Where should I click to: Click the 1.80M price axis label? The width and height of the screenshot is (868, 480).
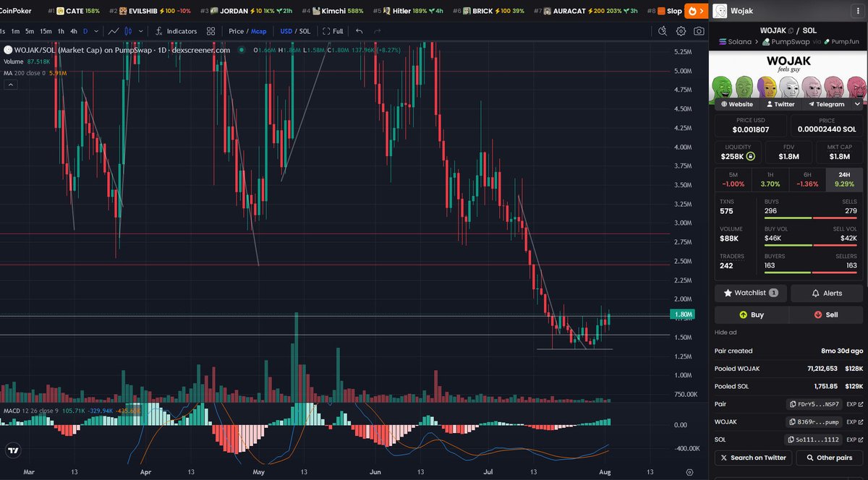coord(684,314)
